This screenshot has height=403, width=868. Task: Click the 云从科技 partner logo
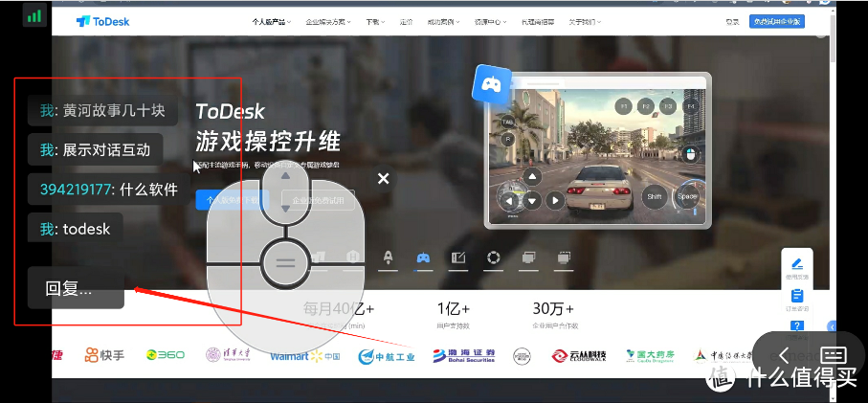[x=578, y=355]
